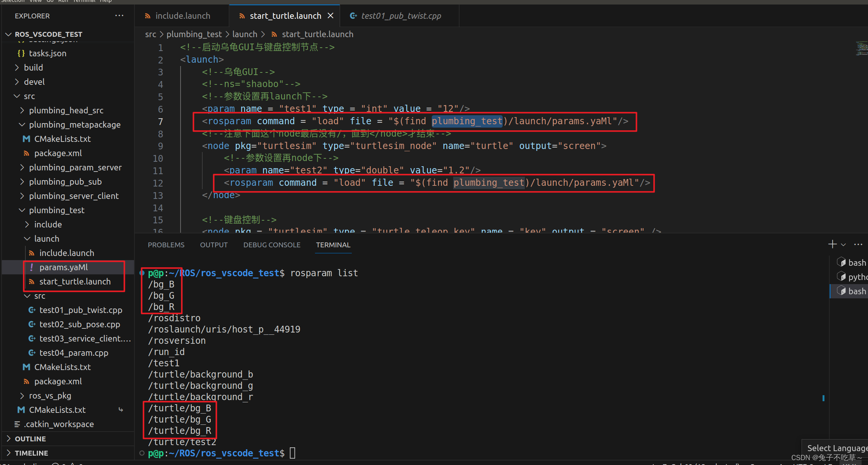Screen dimensions: 868x465
Task: Click the Explorer more actions ellipsis
Action: click(x=119, y=16)
